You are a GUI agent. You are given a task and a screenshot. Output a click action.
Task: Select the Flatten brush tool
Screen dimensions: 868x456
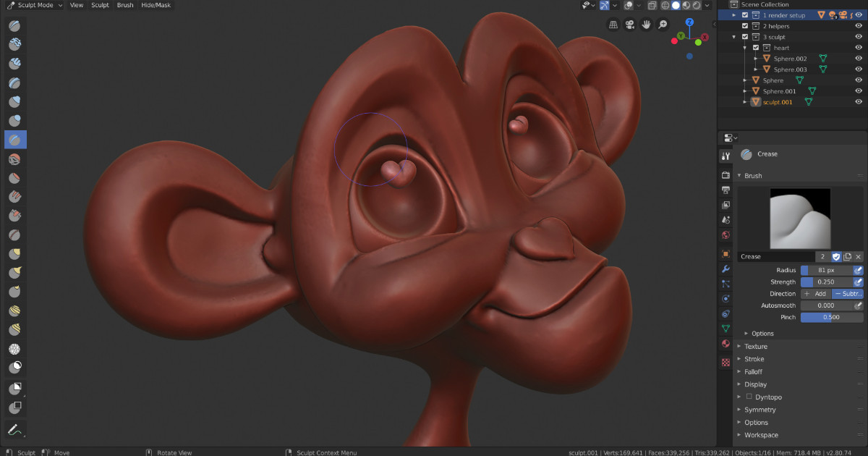(15, 177)
